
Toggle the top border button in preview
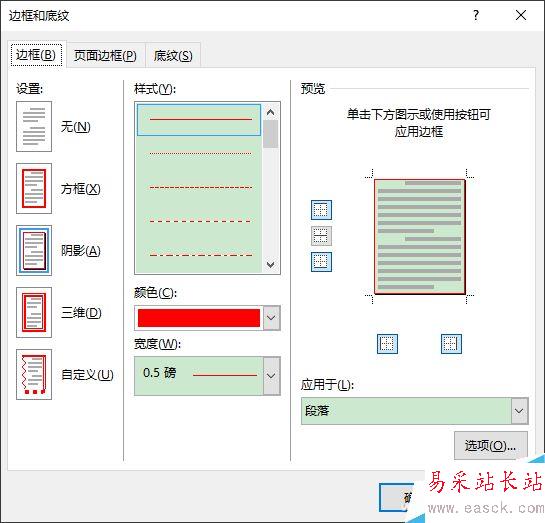321,210
